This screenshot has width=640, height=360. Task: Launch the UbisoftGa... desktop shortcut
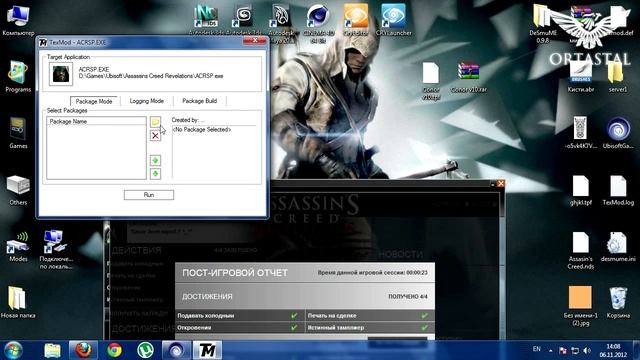618,133
